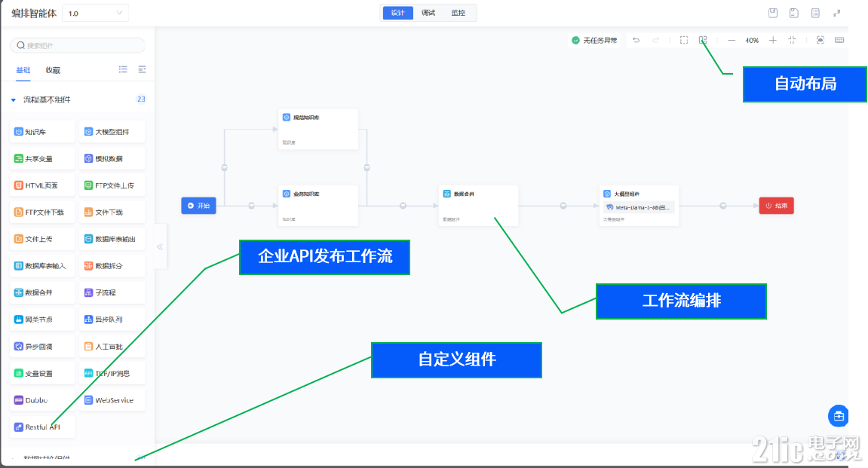Select the 数据库表输入 component
The height and width of the screenshot is (468, 868).
(x=42, y=265)
